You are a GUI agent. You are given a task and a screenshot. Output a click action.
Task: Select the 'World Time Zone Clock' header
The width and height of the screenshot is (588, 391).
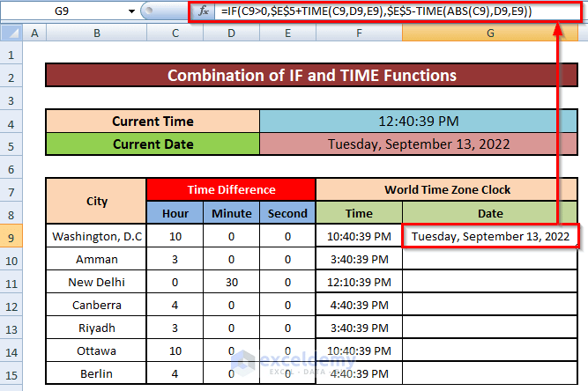pyautogui.click(x=447, y=189)
